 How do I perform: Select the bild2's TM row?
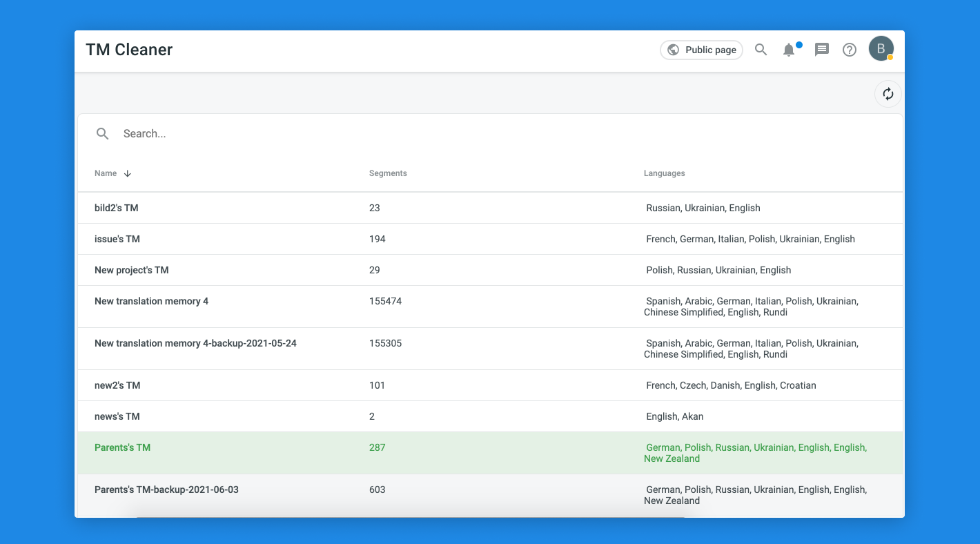point(490,208)
